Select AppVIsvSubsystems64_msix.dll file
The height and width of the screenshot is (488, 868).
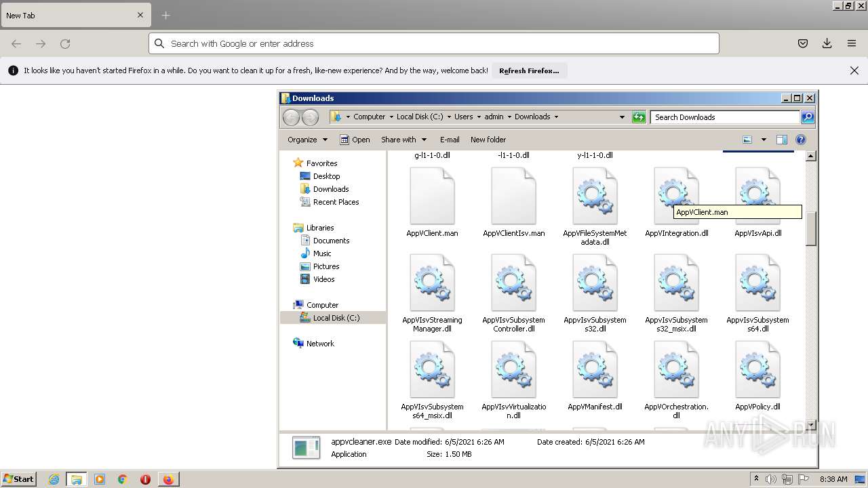point(432,380)
